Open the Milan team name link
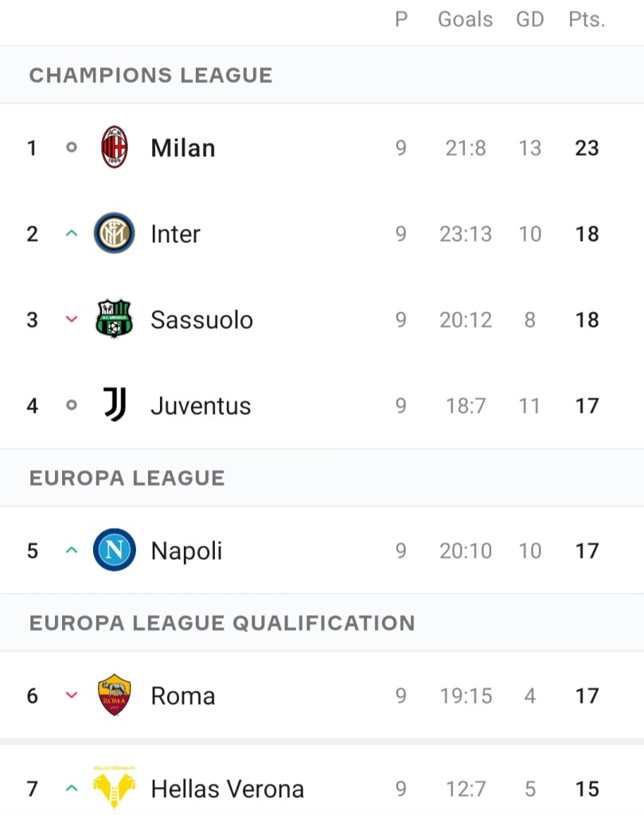644x815 pixels. pos(183,148)
